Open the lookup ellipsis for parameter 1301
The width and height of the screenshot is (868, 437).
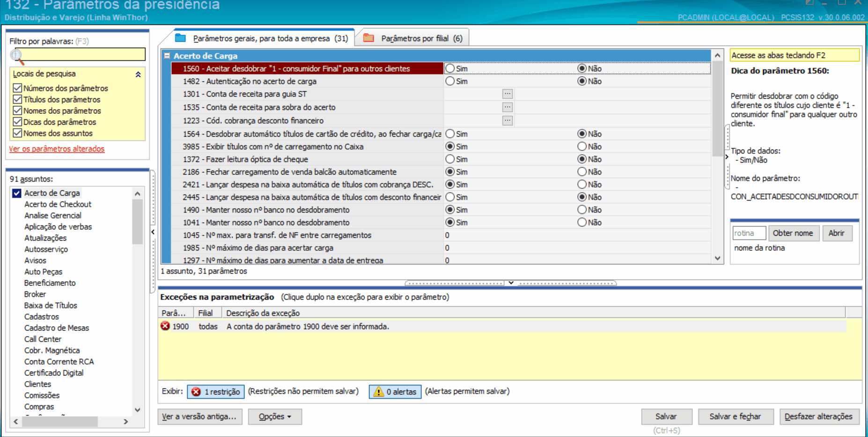tap(508, 94)
